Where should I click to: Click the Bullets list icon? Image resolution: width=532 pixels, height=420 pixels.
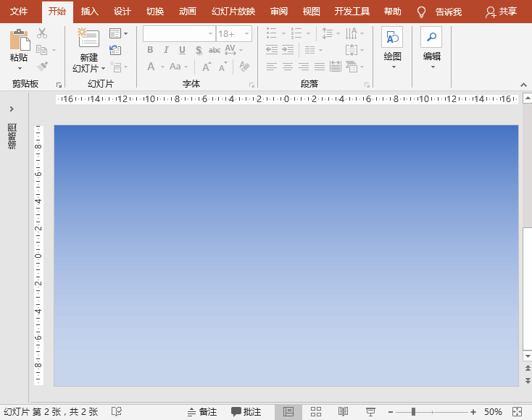coord(271,33)
